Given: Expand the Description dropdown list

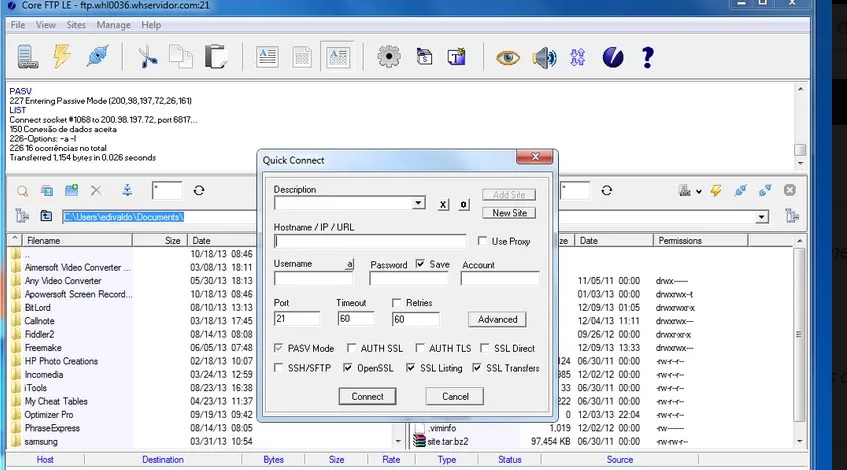Looking at the screenshot, I should pos(419,204).
